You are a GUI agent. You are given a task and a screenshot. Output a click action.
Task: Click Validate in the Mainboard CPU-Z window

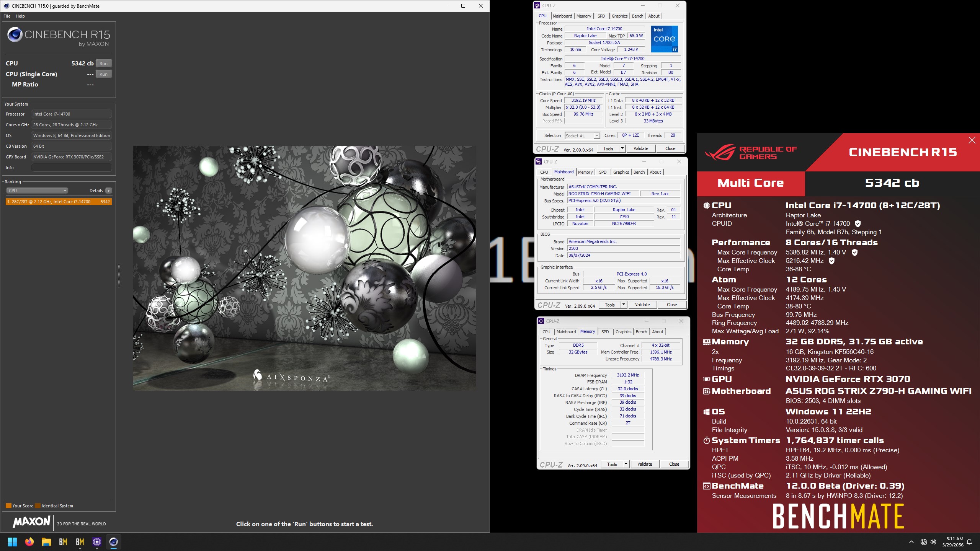[642, 305]
